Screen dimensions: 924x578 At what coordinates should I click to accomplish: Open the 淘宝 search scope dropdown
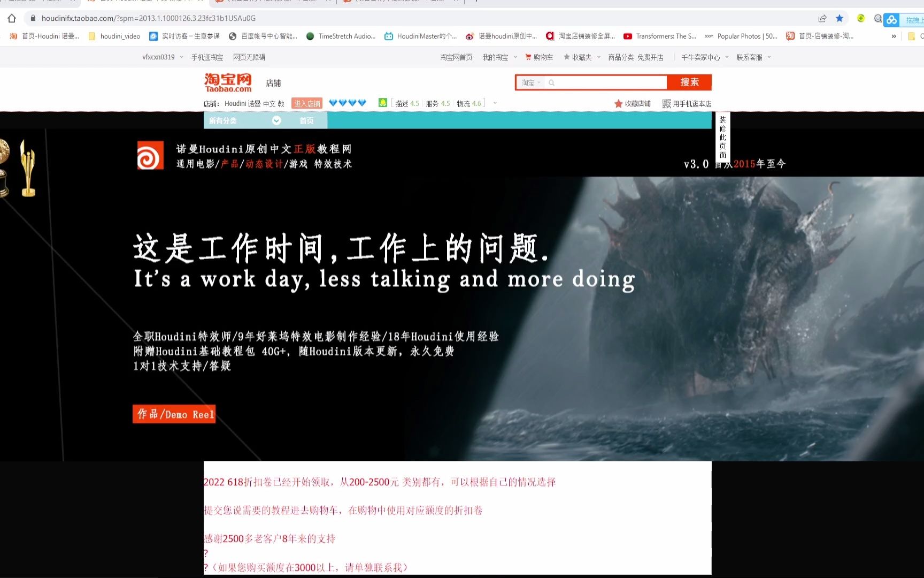click(x=531, y=83)
